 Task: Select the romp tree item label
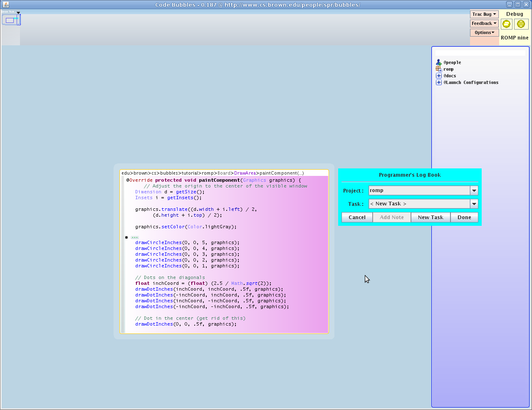coord(448,69)
